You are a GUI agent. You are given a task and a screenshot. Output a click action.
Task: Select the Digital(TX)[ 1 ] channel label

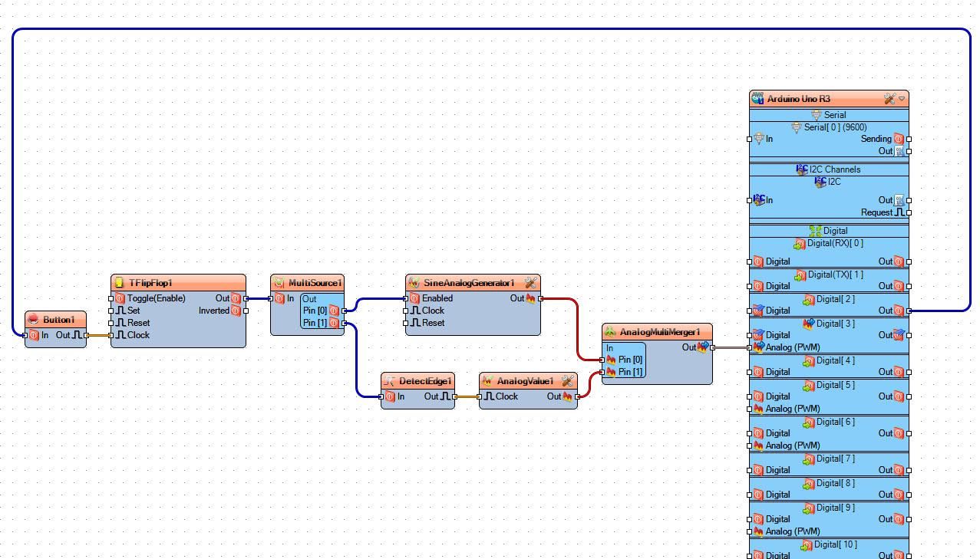click(x=835, y=274)
